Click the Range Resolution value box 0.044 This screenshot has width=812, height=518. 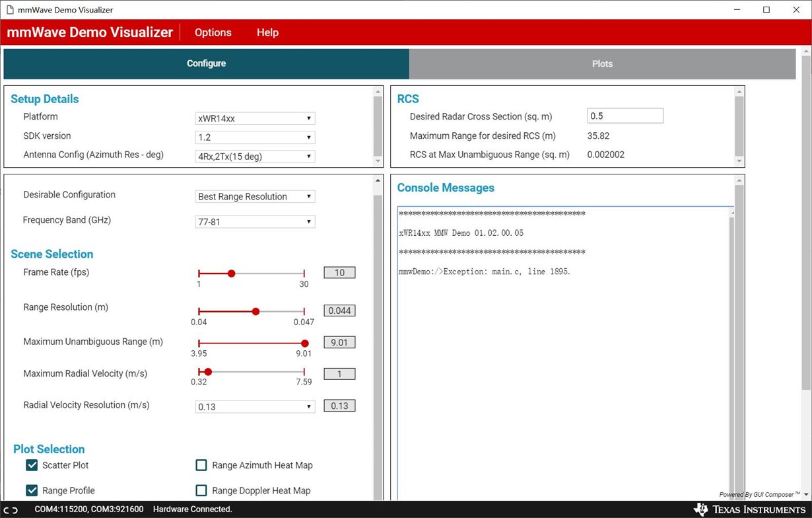(339, 311)
